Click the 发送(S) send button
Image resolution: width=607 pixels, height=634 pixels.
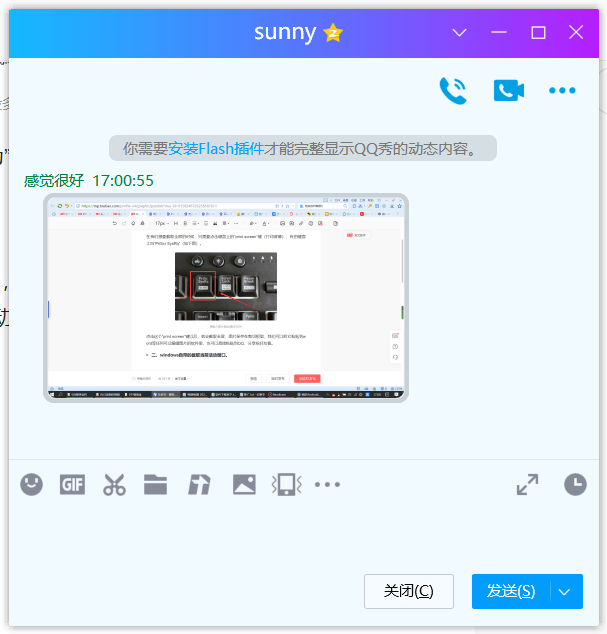[x=510, y=592]
